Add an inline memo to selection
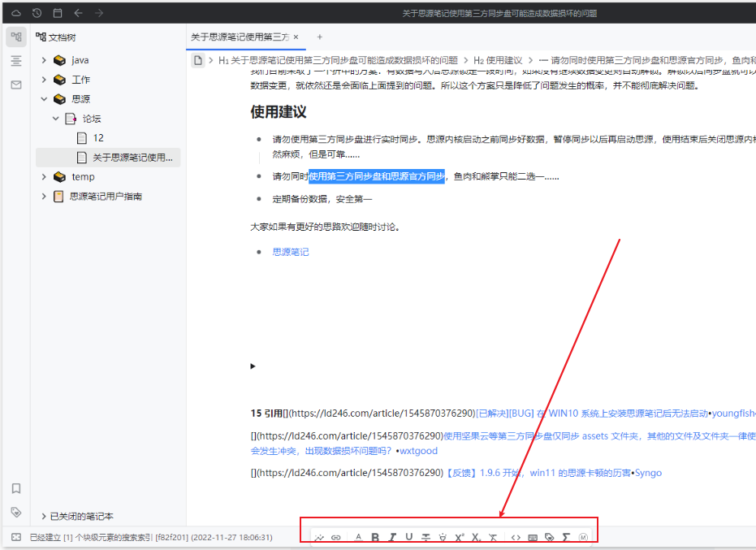The image size is (756, 550). (583, 537)
